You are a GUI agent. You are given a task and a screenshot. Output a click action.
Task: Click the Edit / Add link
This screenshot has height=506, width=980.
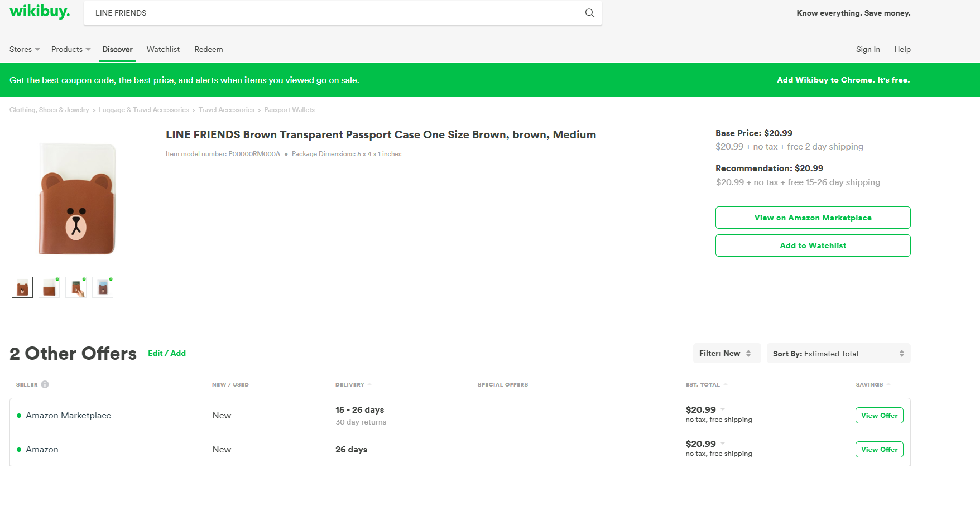pyautogui.click(x=167, y=353)
